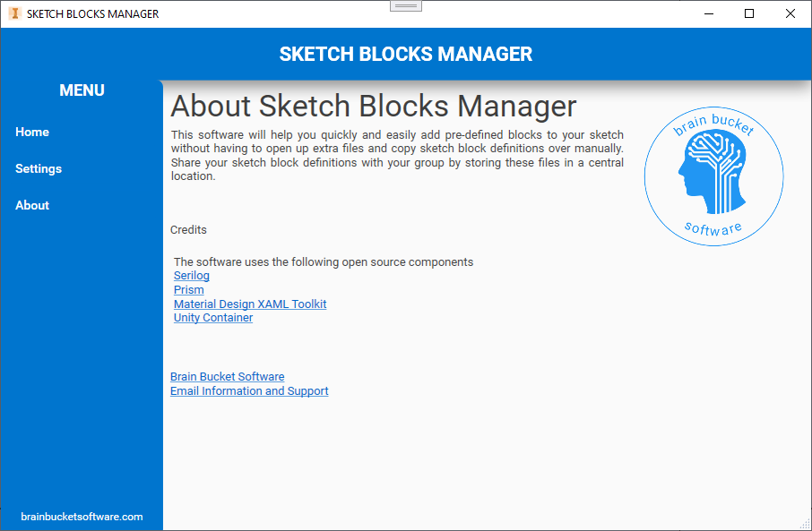812x531 pixels.
Task: Click the About Sketch Blocks Manager heading
Action: pos(374,106)
